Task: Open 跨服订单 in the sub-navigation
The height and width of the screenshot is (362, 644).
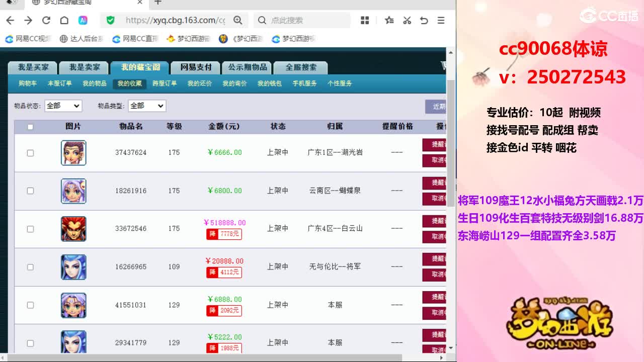Action: pos(165,83)
